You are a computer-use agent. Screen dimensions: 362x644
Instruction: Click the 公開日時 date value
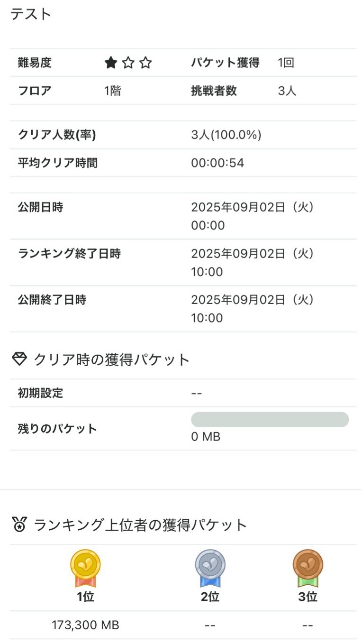[x=253, y=216]
